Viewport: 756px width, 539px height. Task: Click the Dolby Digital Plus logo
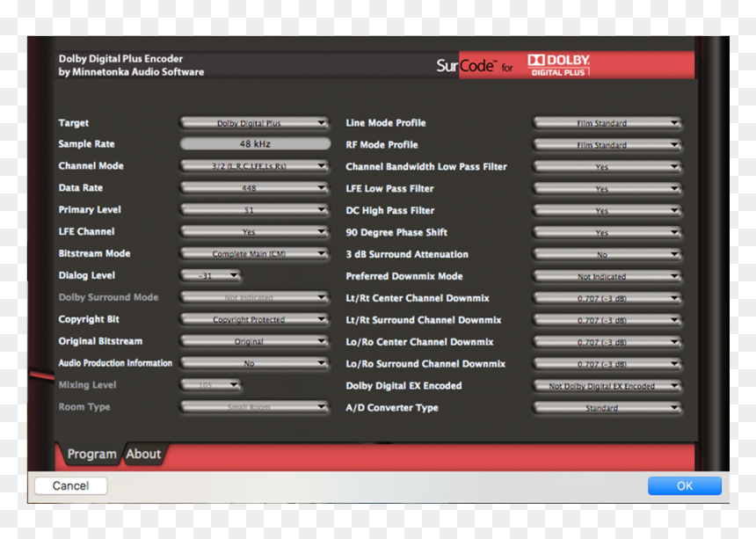[x=559, y=65]
